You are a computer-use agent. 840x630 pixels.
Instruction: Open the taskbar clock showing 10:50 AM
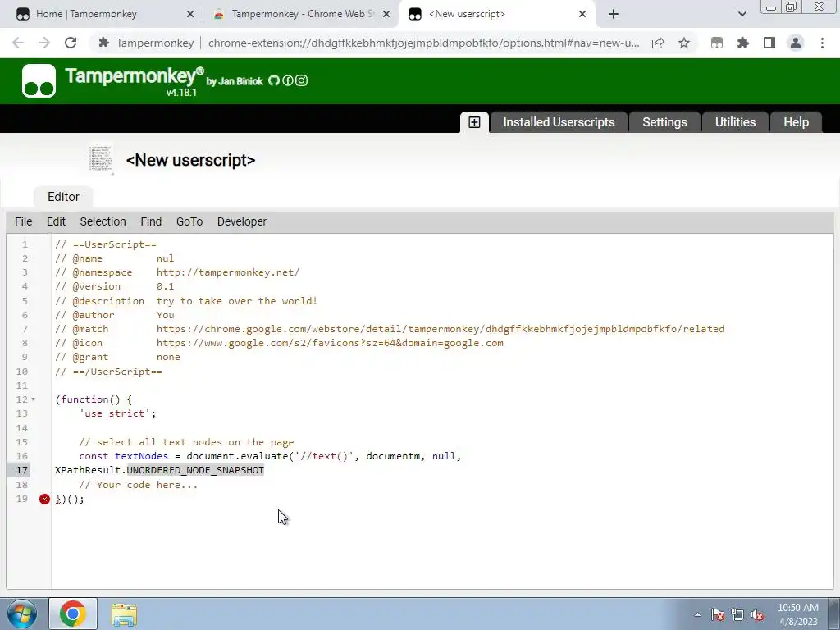(x=797, y=614)
